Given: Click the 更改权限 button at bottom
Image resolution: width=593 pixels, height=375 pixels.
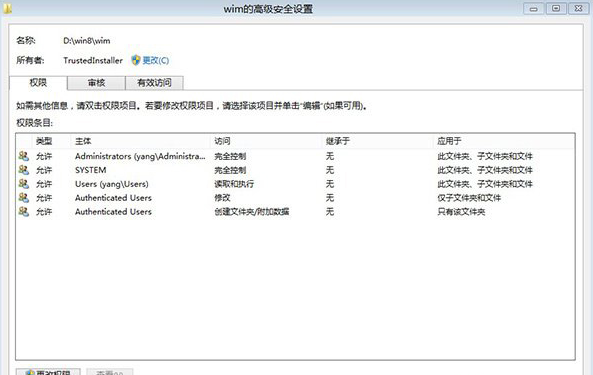Looking at the screenshot, I should (x=48, y=372).
